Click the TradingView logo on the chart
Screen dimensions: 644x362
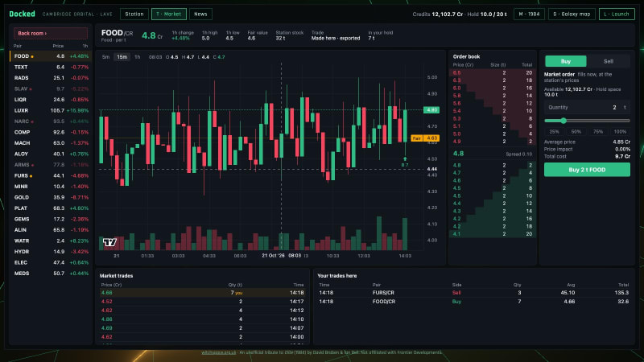(109, 242)
